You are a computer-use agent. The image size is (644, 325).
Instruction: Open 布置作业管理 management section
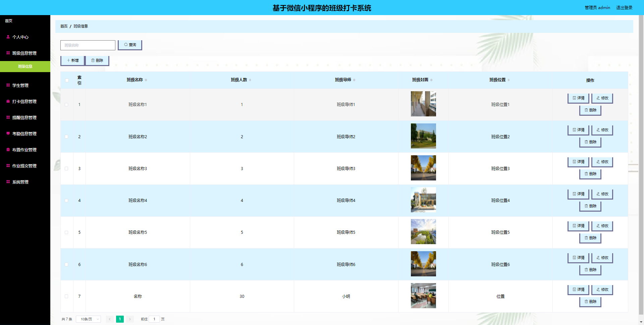(x=24, y=150)
